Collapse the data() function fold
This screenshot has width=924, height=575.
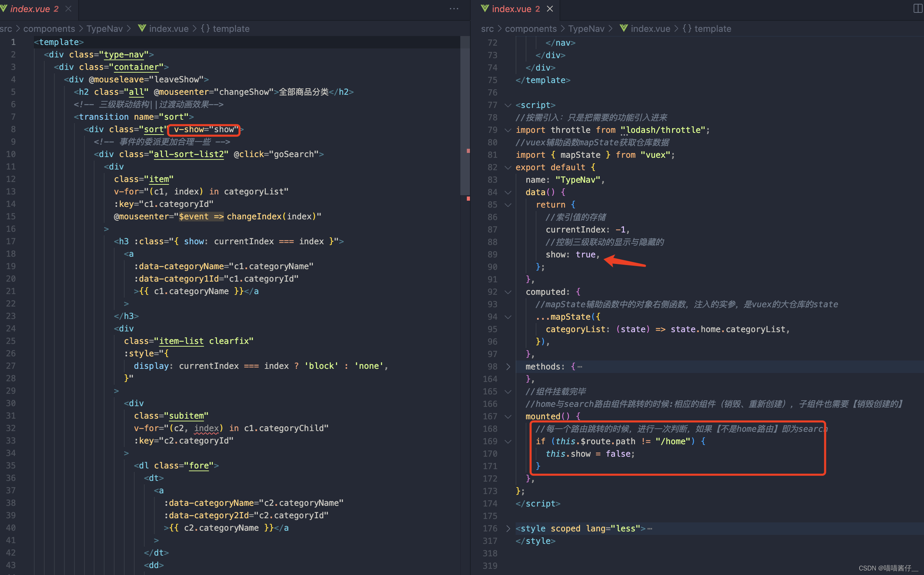click(x=508, y=192)
